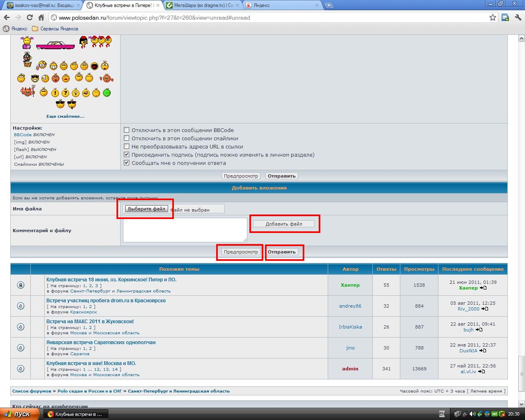Screen dimensions: 525x420
Task: Uncheck 'Сообщать мне о получении ответа'
Action: coord(127,163)
